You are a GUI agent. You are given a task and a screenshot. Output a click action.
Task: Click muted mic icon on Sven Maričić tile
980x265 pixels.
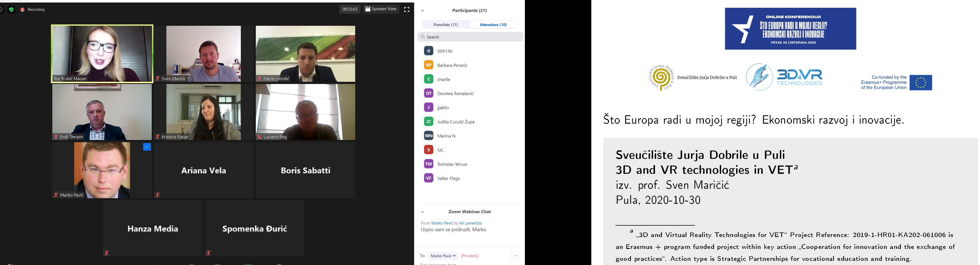158,79
